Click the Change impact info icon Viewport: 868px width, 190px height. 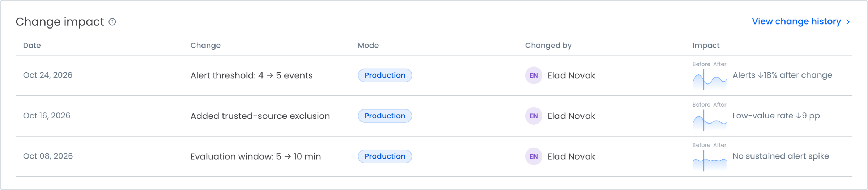(x=112, y=22)
